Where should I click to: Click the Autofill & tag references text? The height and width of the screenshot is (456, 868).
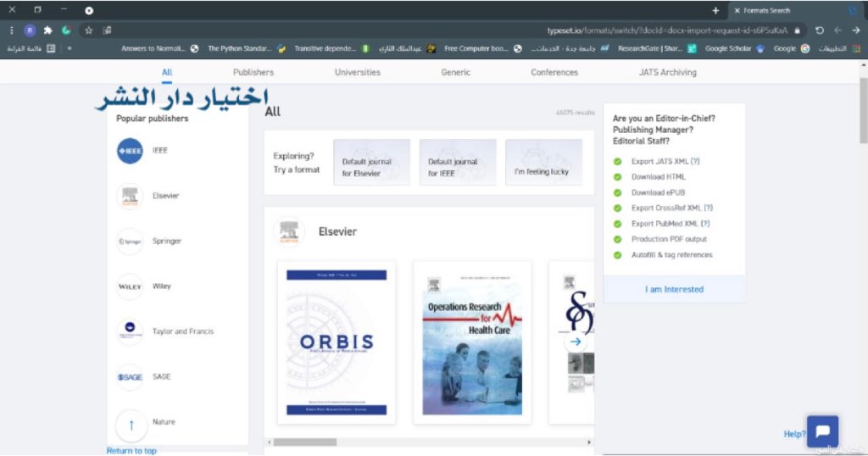(672, 254)
